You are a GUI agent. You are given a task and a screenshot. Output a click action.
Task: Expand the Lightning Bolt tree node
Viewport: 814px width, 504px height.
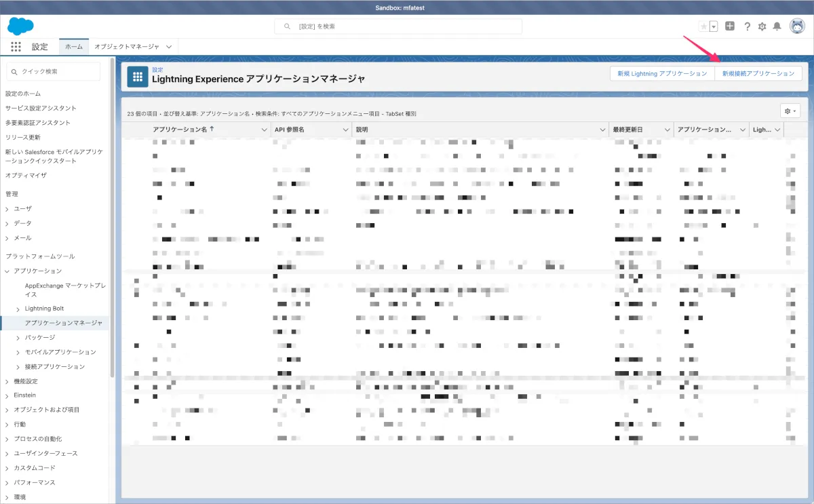[x=18, y=309]
